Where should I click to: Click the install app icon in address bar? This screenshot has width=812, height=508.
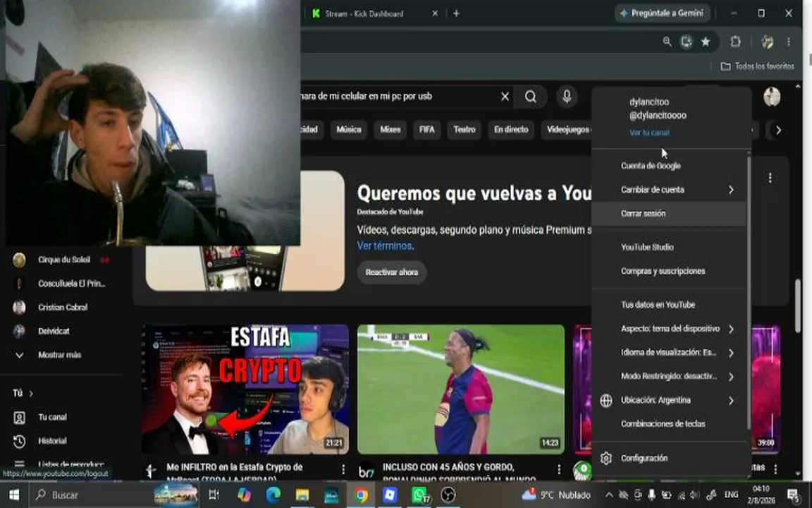tap(686, 42)
